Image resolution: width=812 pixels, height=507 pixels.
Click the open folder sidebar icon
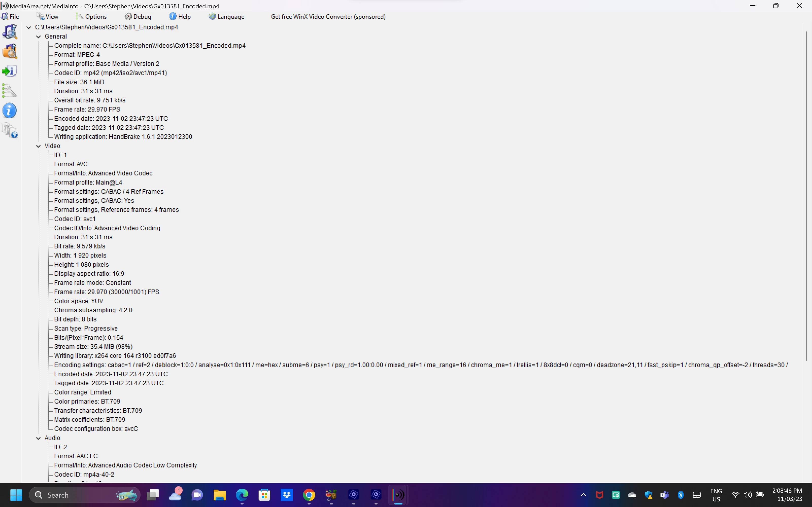10,51
